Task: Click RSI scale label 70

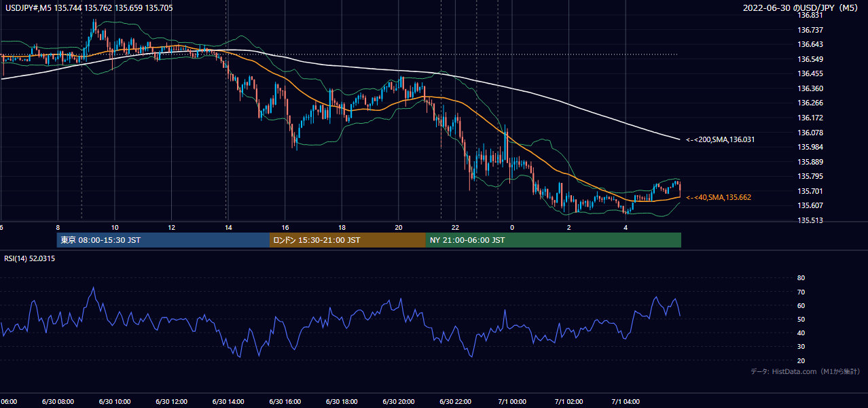Action: pos(801,292)
